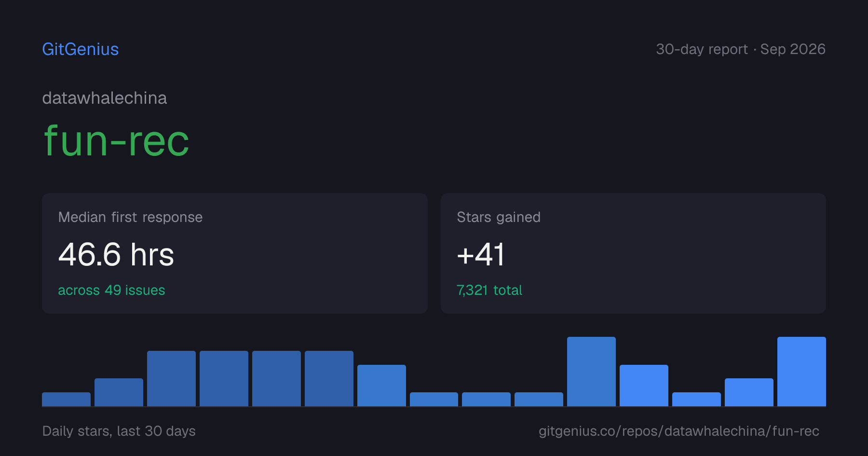Click the 30-day report Sep 2026 label
The height and width of the screenshot is (456, 868).
click(x=741, y=49)
